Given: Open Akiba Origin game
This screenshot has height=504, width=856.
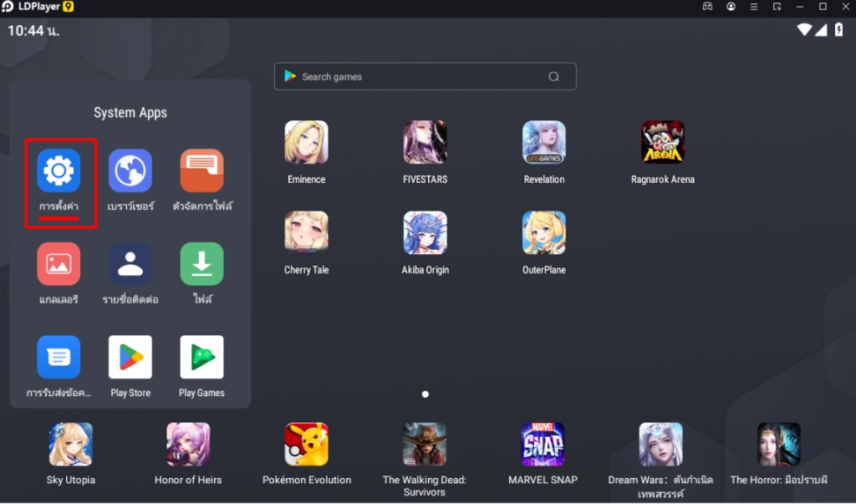Looking at the screenshot, I should [425, 232].
